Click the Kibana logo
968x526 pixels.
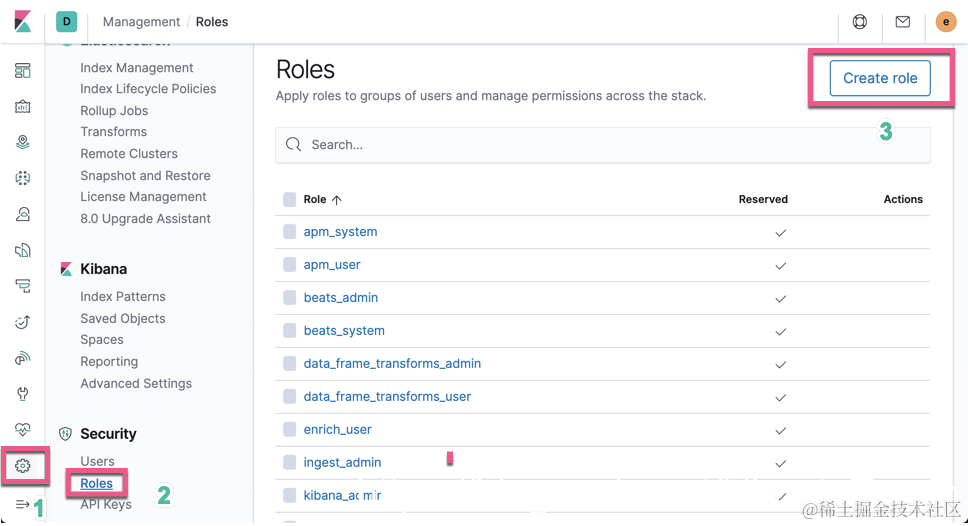(x=22, y=22)
